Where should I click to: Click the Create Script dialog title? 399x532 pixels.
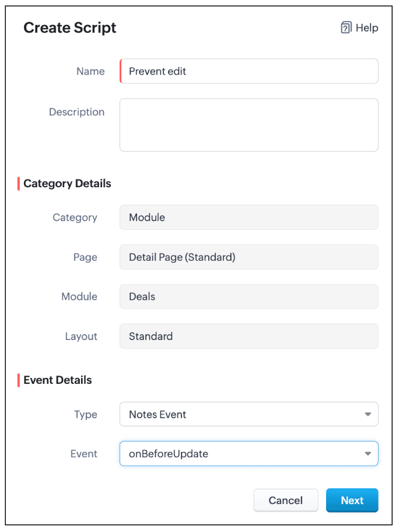pyautogui.click(x=70, y=27)
